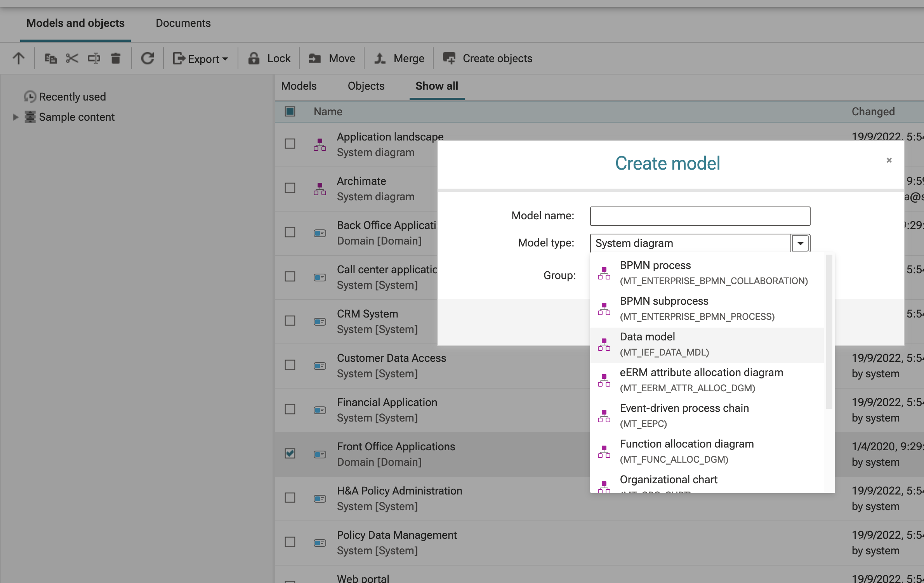Click the rename icon in the toolbar
The image size is (924, 583).
pos(94,59)
